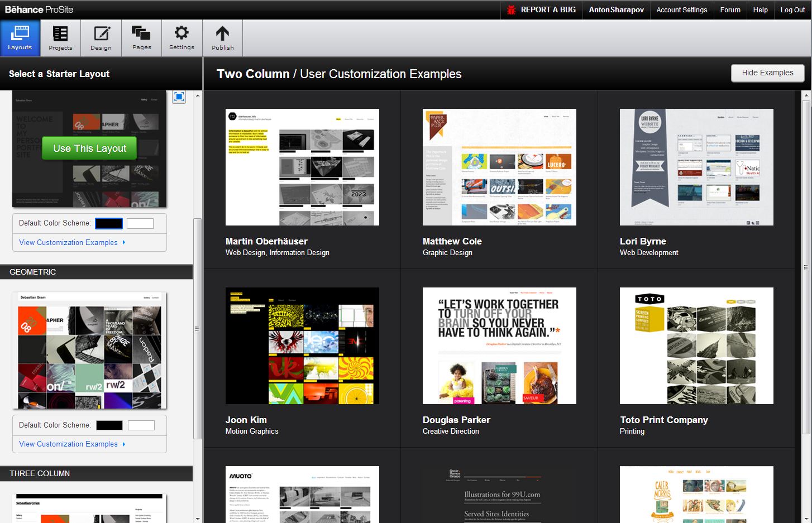Open AntonSharapov profile link
This screenshot has height=523, width=812.
616,9
